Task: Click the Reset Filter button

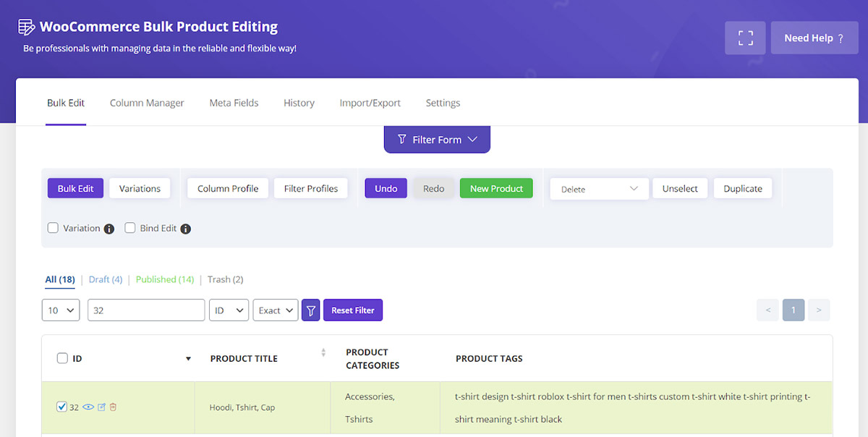Action: pyautogui.click(x=353, y=310)
